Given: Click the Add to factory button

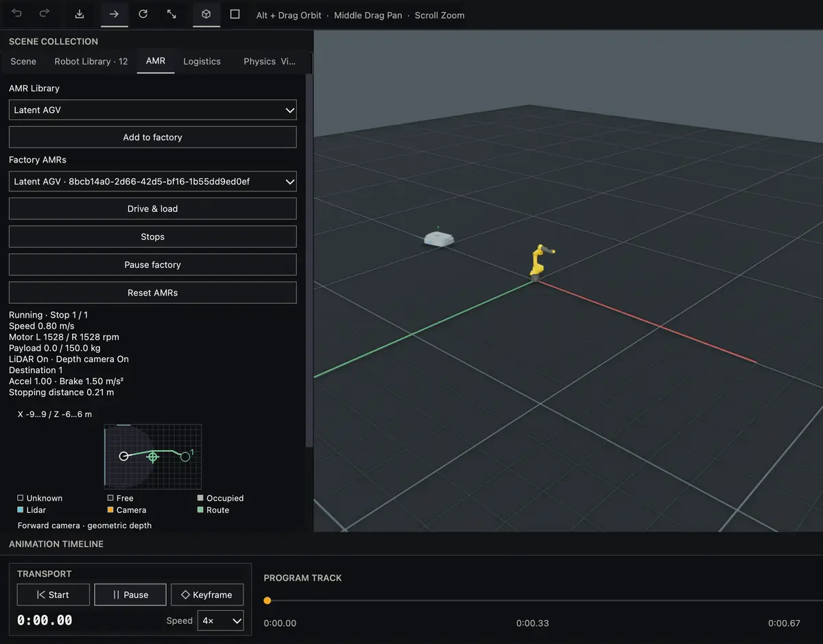Looking at the screenshot, I should click(153, 137).
